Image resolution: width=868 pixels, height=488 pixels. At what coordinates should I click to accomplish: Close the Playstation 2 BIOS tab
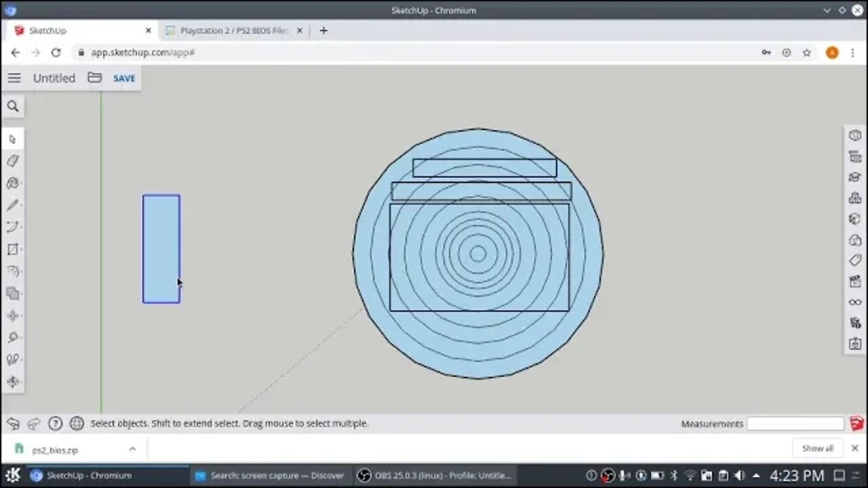click(x=300, y=30)
